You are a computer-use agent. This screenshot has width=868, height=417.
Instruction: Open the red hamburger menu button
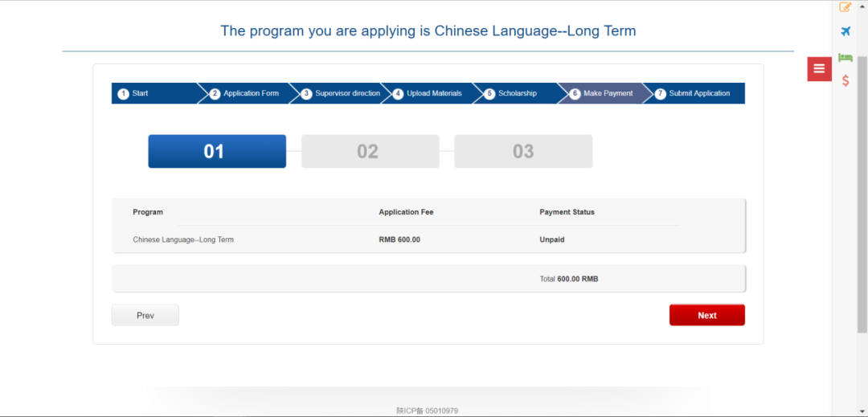(819, 68)
